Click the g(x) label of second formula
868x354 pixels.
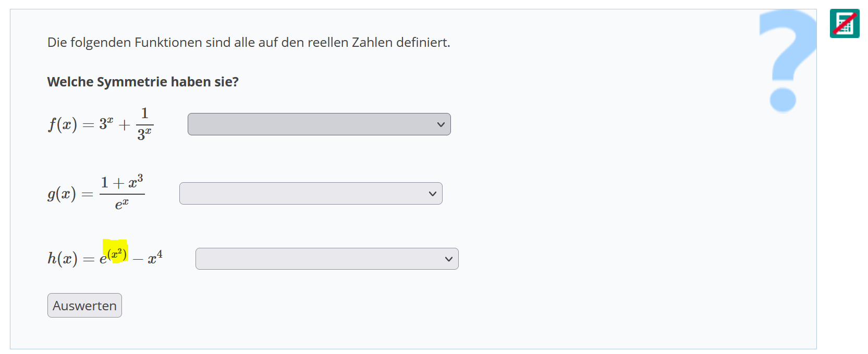pos(62,194)
